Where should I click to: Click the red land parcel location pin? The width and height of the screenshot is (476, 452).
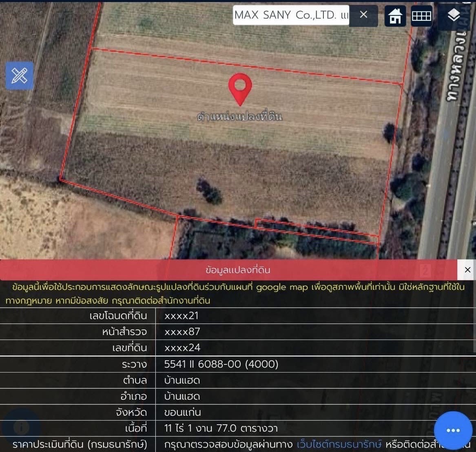click(240, 87)
